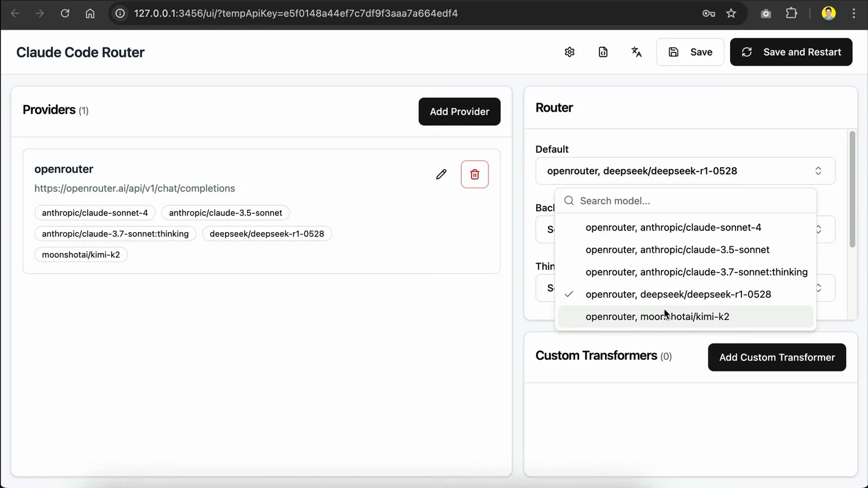This screenshot has width=868, height=488.
Task: Click the anthropic/claude-3.7-sonnet:thinking tag
Action: [x=116, y=234]
